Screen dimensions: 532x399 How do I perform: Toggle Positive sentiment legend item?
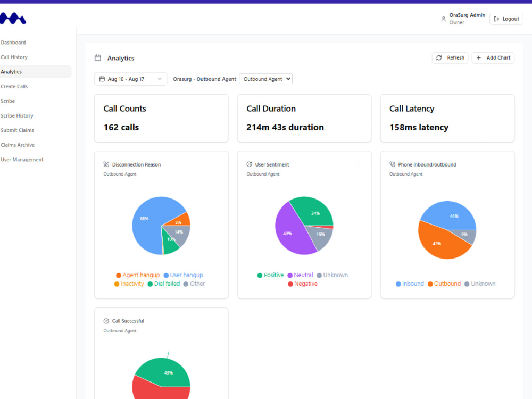(270, 275)
